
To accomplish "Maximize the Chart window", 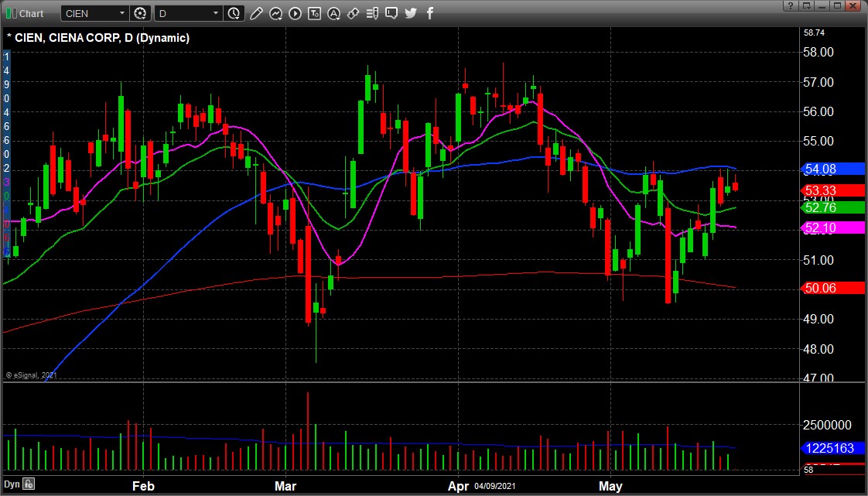I will click(838, 5).
